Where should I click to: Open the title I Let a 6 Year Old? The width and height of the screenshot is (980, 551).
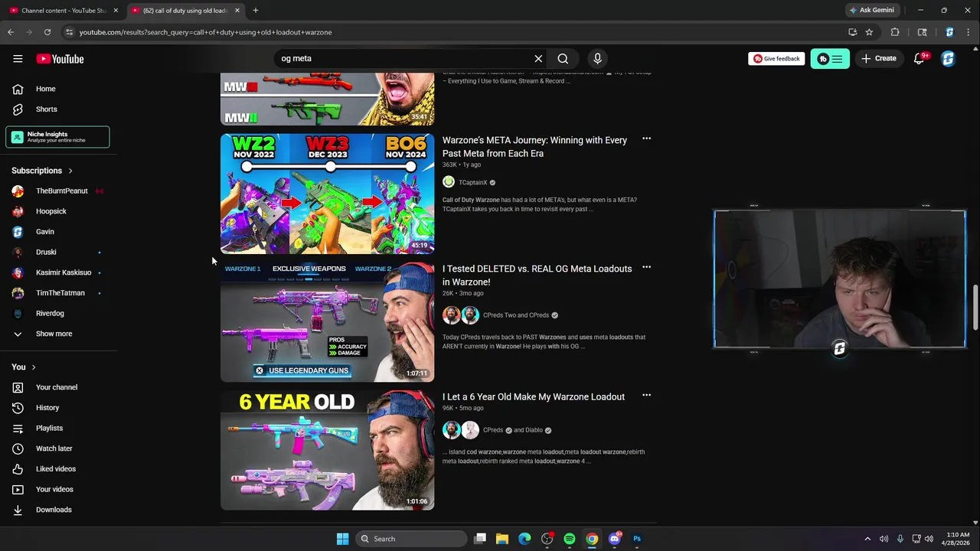[534, 396]
